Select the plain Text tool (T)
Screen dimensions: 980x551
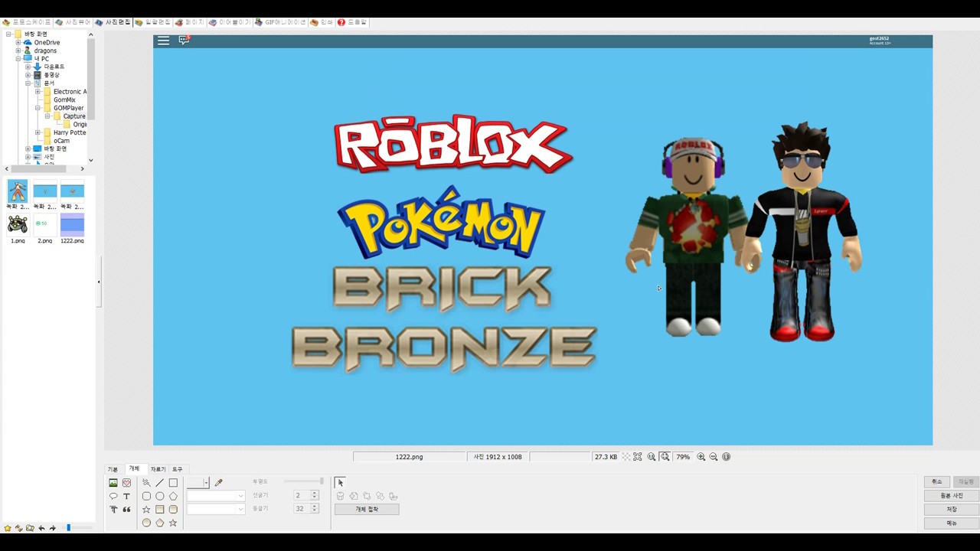[126, 496]
